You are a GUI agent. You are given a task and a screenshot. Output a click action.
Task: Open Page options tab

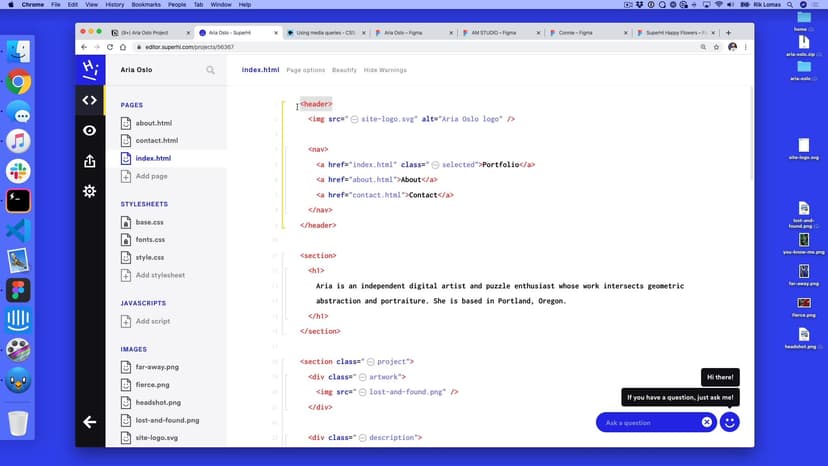[x=305, y=70]
